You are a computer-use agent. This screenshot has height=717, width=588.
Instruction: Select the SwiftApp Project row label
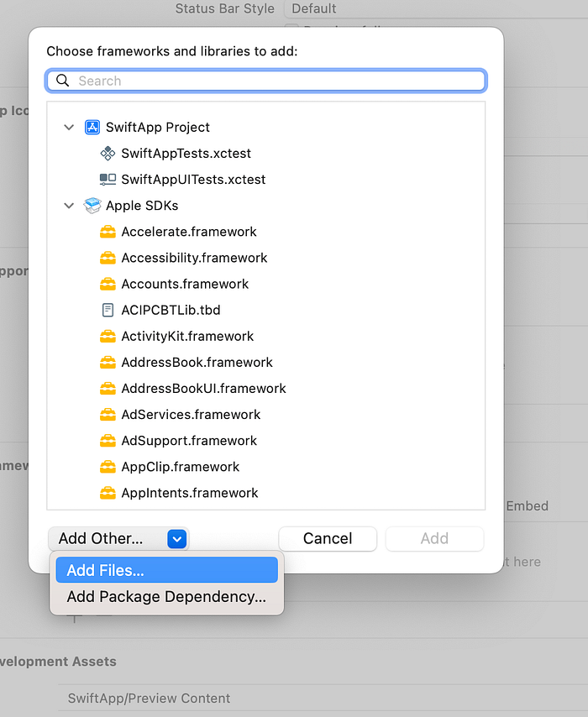pos(158,127)
